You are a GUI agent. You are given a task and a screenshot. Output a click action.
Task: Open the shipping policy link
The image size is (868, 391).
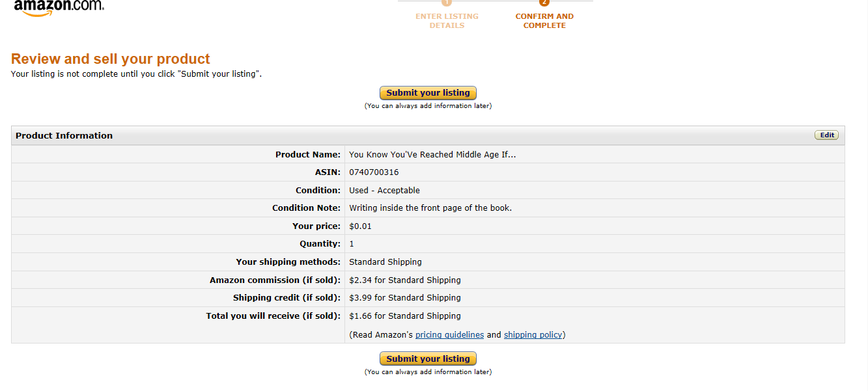533,334
